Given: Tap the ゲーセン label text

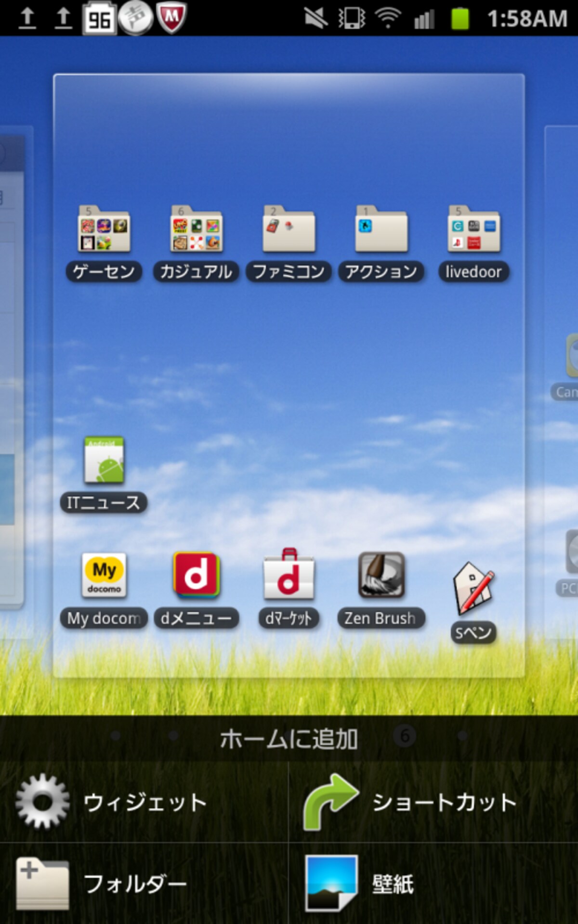Looking at the screenshot, I should tap(104, 272).
